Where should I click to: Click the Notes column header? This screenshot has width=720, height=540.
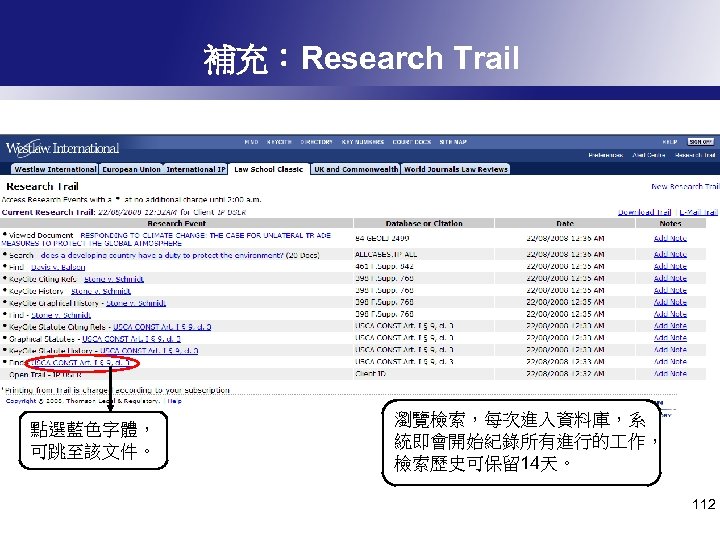pos(670,223)
